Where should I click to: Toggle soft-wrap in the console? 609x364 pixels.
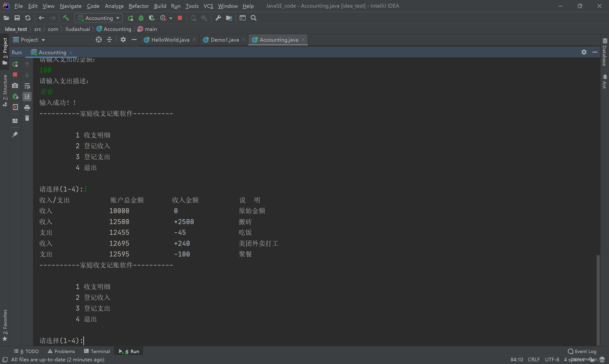(x=27, y=86)
